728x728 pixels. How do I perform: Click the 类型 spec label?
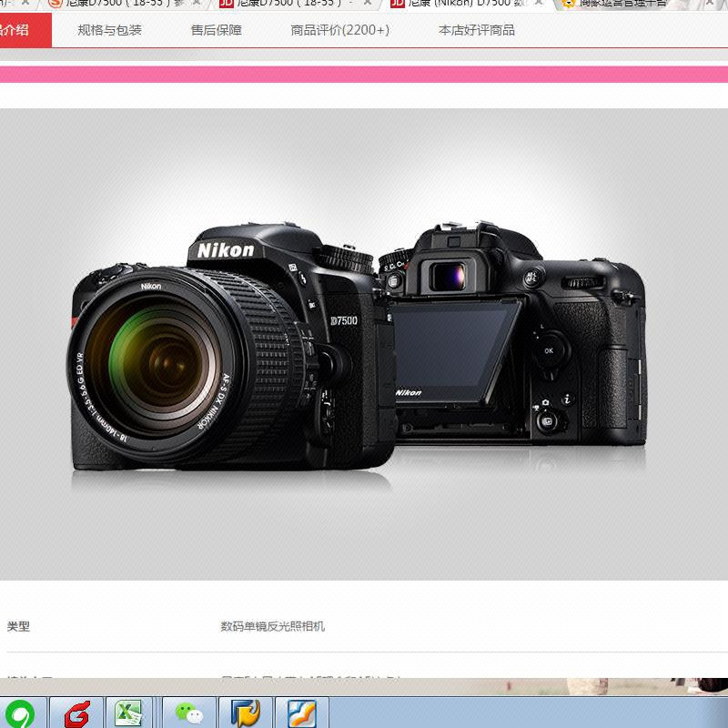(18, 626)
